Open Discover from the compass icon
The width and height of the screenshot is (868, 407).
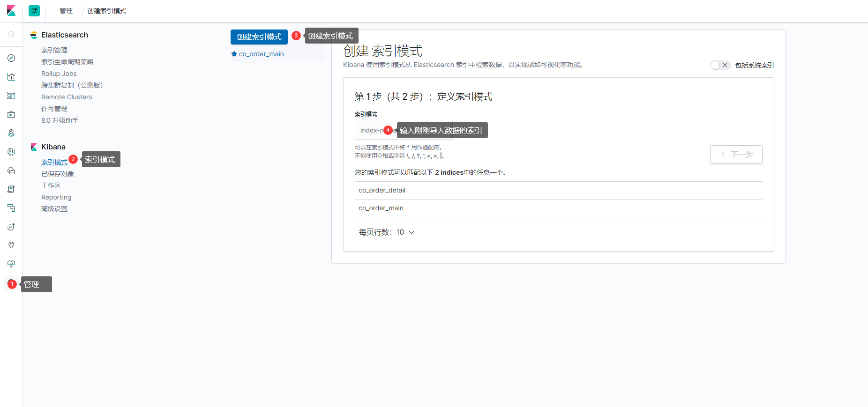click(x=11, y=58)
